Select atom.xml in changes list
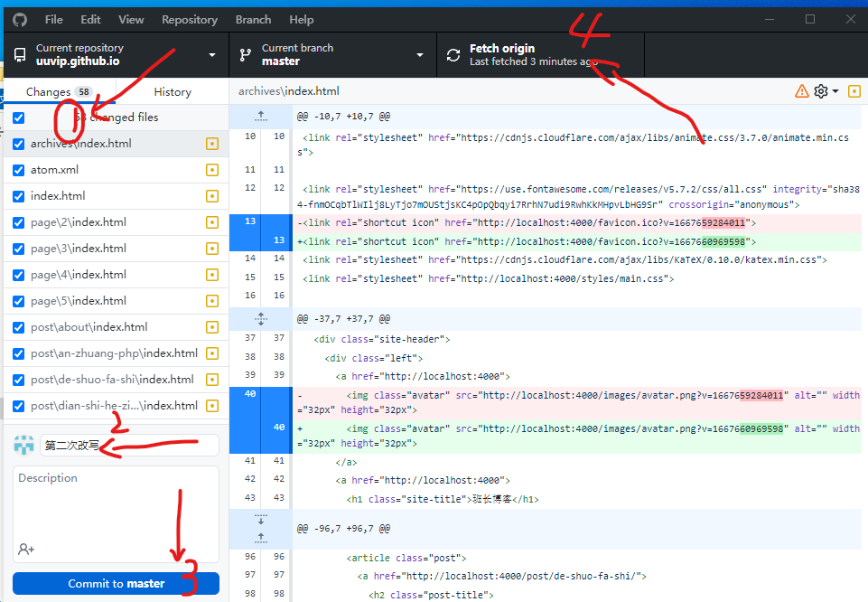The height and width of the screenshot is (602, 868). point(117,170)
